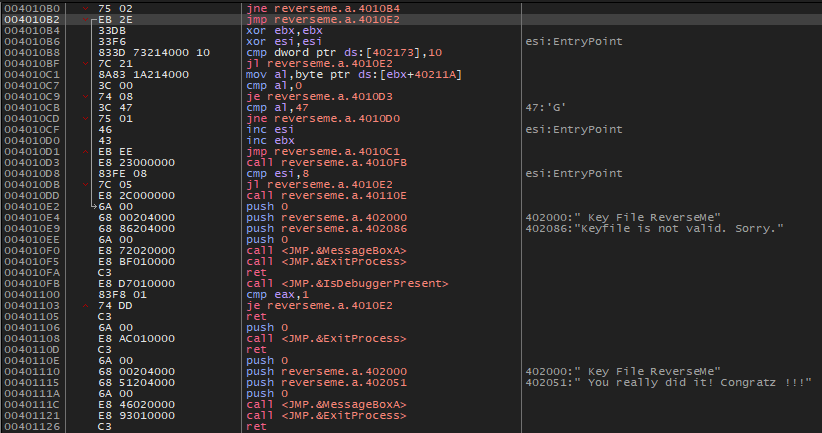Select the comment "You really did it! Congratz !!!"
Image resolution: width=822 pixels, height=433 pixels.
[x=668, y=383]
